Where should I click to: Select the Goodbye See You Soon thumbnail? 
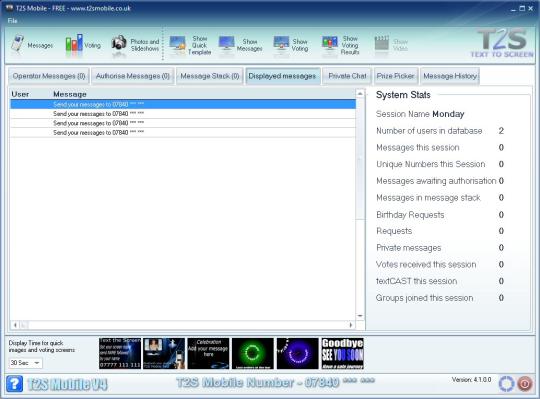(x=342, y=353)
